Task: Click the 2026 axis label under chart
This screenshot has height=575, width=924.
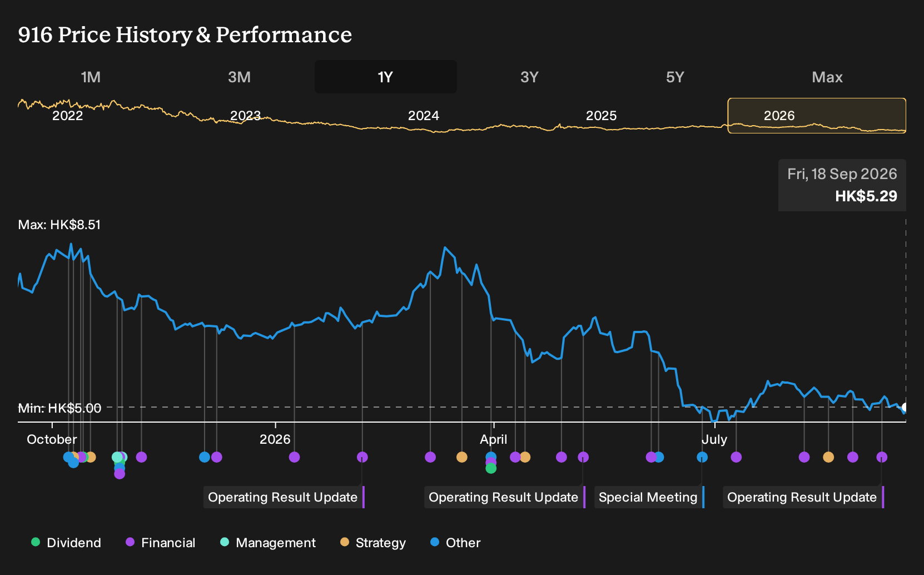Action: coord(275,439)
